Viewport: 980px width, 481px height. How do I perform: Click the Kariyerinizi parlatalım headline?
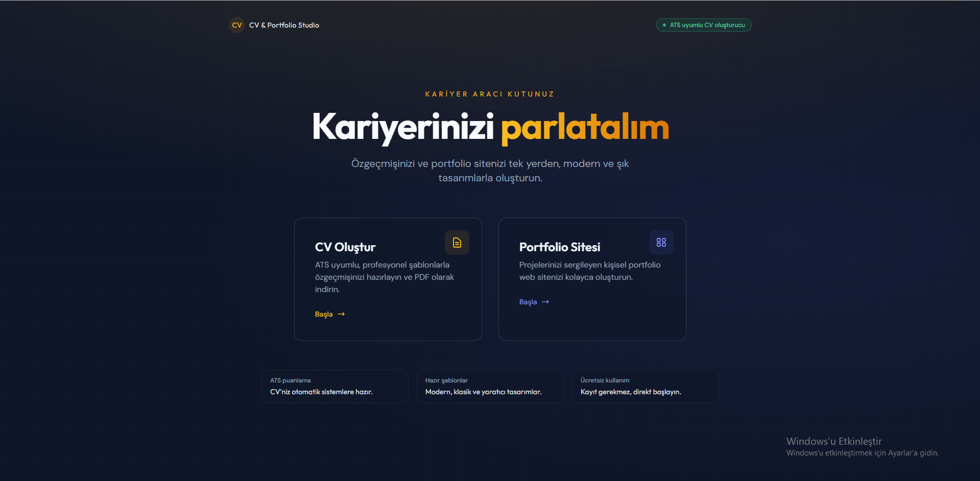(x=490, y=126)
